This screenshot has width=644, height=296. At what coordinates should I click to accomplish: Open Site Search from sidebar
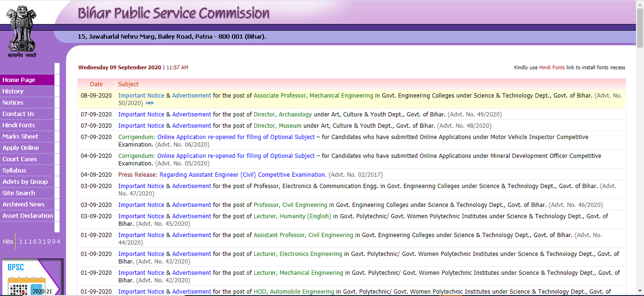click(x=19, y=193)
